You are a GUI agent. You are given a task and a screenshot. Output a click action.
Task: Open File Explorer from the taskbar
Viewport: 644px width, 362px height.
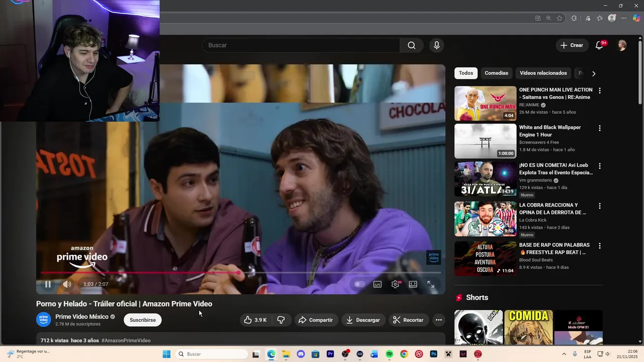[286, 354]
